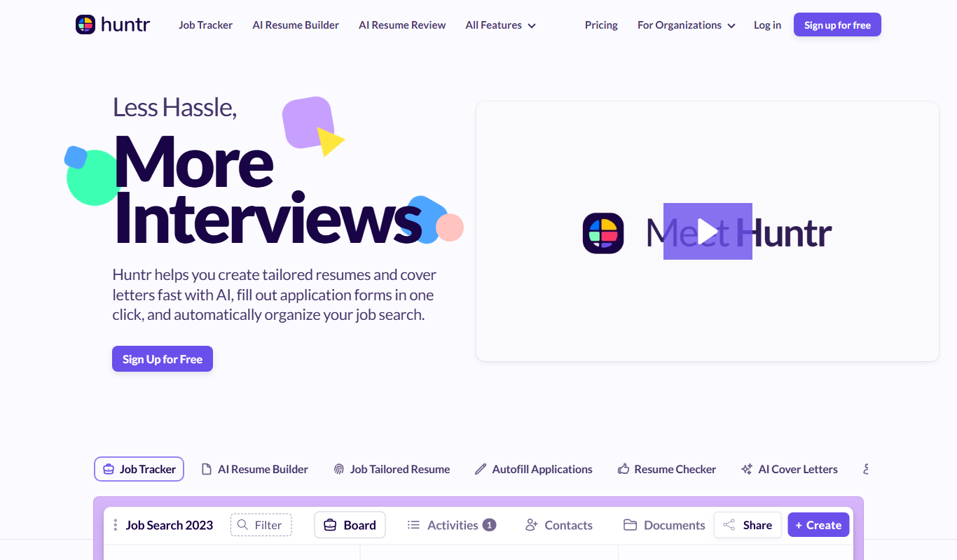Play the Meet Huntr video
957x560 pixels.
[708, 232]
